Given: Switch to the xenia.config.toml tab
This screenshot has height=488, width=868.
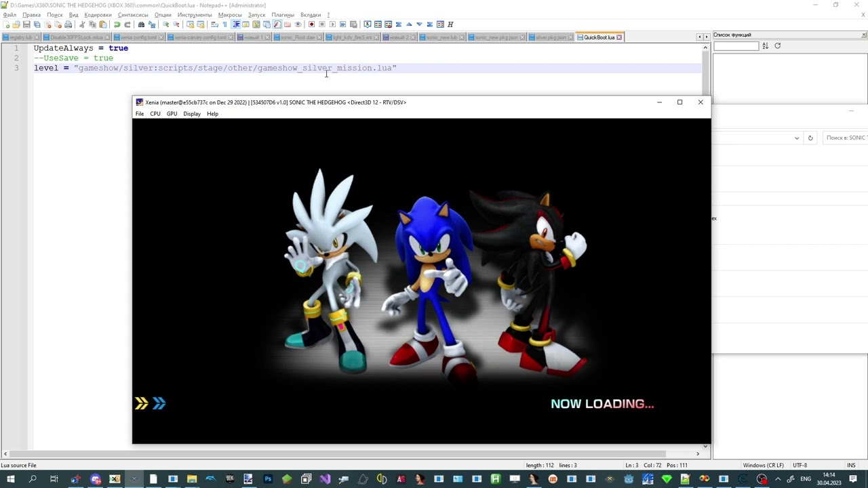Looking at the screenshot, I should [139, 37].
